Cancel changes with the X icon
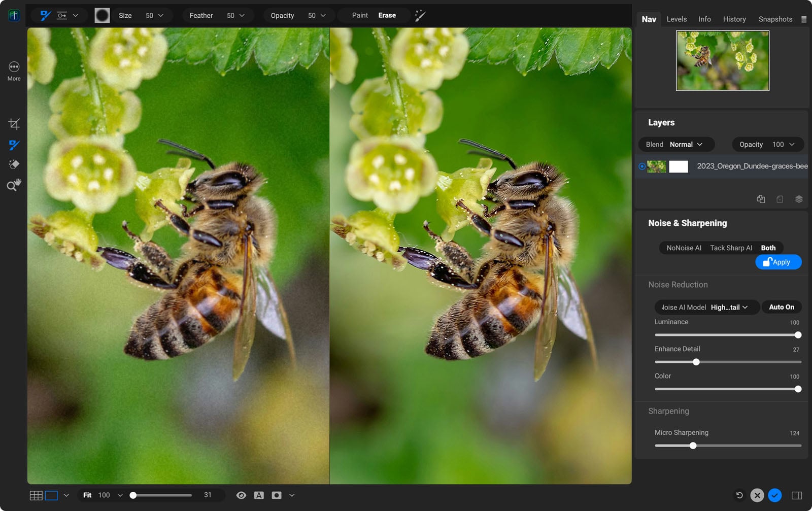Image resolution: width=812 pixels, height=511 pixels. click(x=757, y=495)
